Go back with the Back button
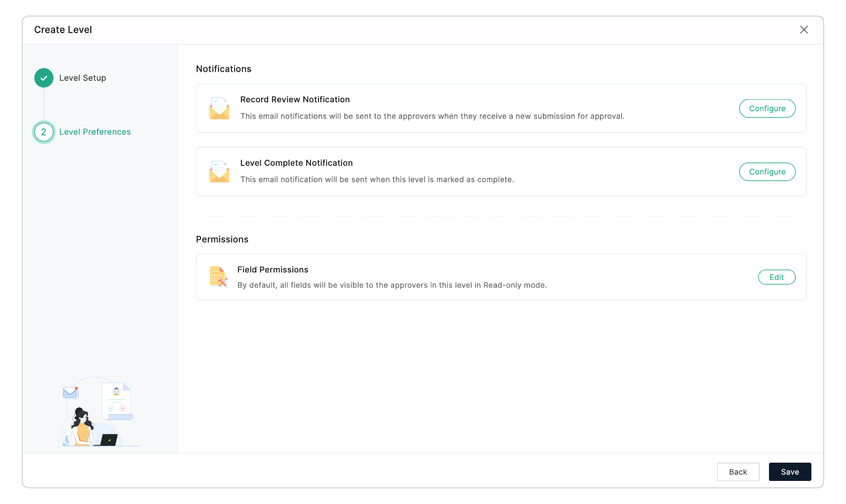This screenshot has width=846, height=504. (x=738, y=472)
